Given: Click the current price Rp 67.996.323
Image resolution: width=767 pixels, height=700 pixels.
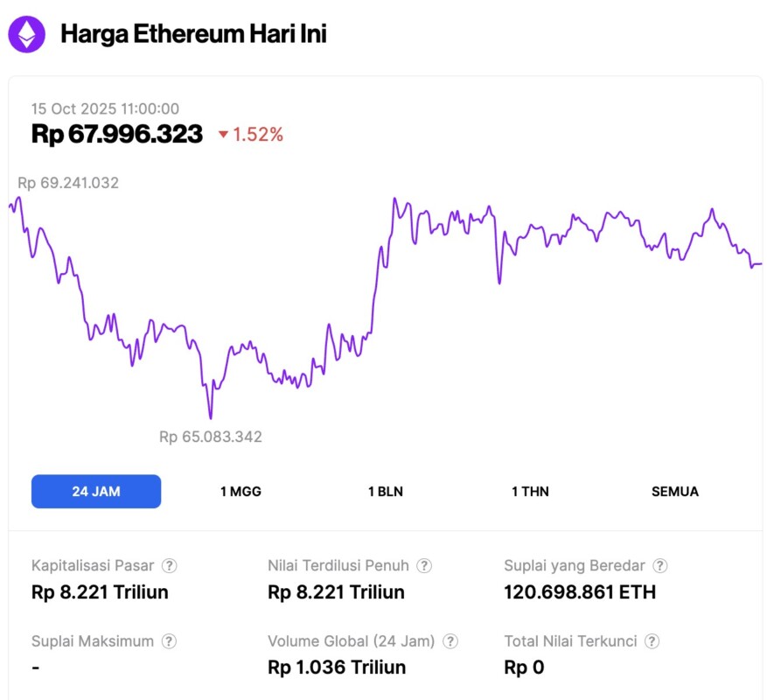Looking at the screenshot, I should tap(117, 134).
